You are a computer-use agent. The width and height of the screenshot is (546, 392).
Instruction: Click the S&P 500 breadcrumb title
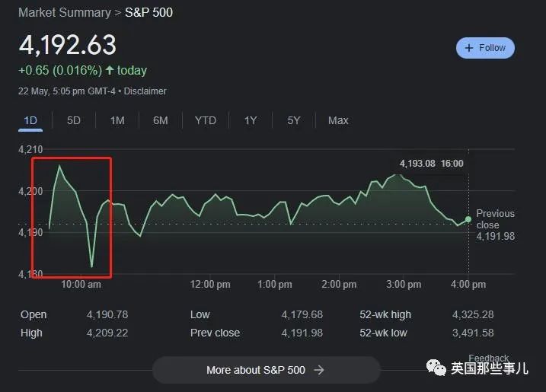(148, 12)
